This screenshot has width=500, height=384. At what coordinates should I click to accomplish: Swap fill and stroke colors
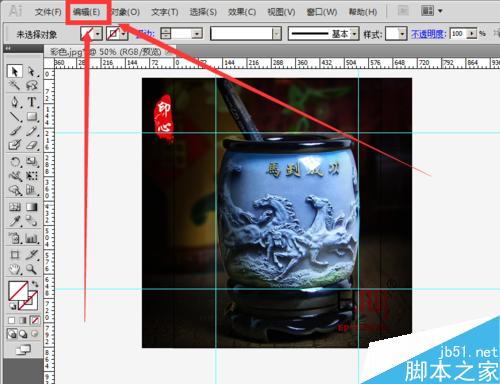pos(35,284)
